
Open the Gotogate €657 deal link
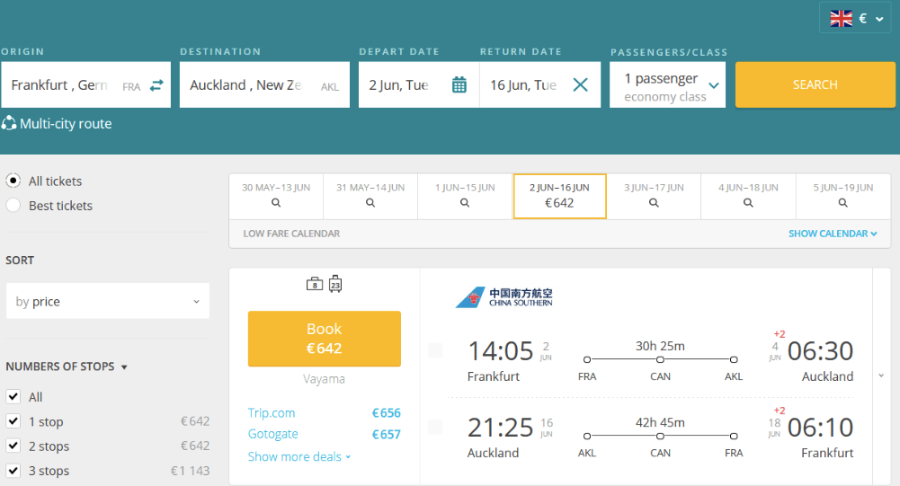click(324, 434)
